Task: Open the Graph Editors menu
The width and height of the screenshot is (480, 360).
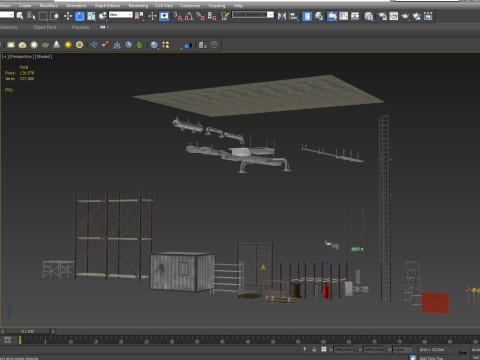Action: [107, 5]
